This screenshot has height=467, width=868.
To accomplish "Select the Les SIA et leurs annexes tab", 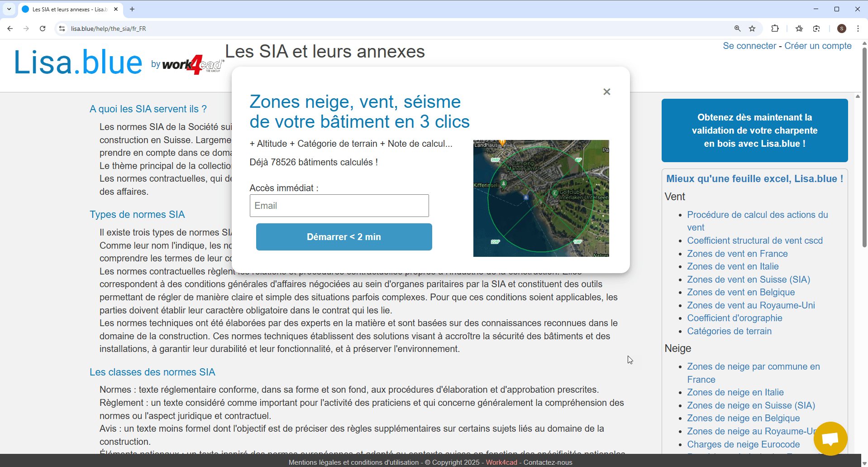I will pos(70,9).
